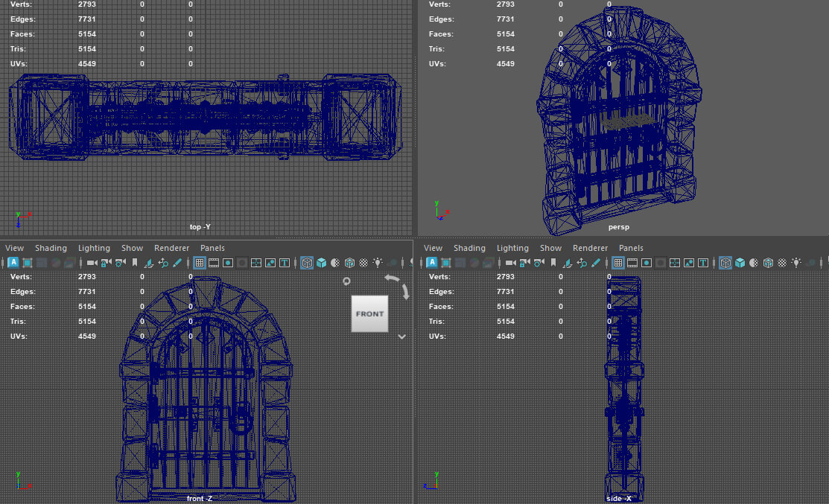Click Use All Lights bulb in side panel
The height and width of the screenshot is (504, 829).
coord(796,263)
